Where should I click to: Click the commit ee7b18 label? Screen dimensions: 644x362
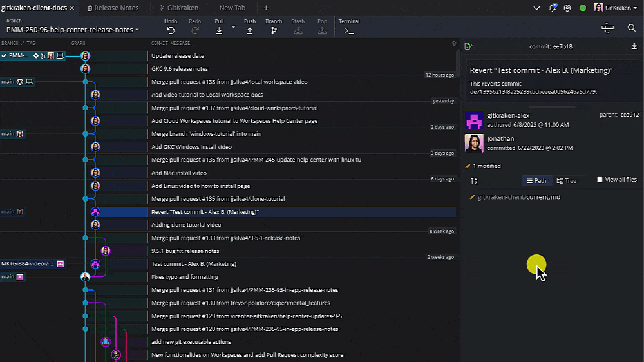(x=551, y=46)
